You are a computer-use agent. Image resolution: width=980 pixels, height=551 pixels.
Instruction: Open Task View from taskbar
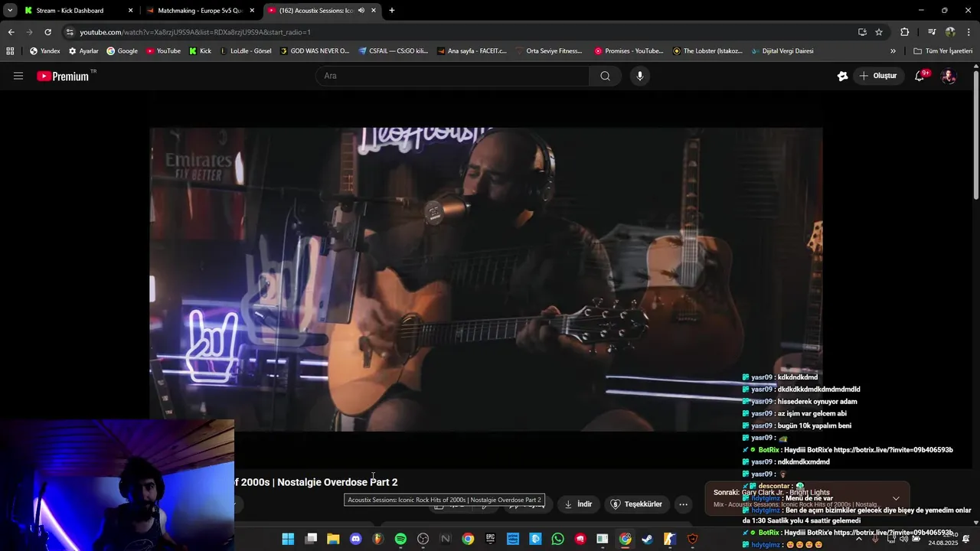point(311,540)
